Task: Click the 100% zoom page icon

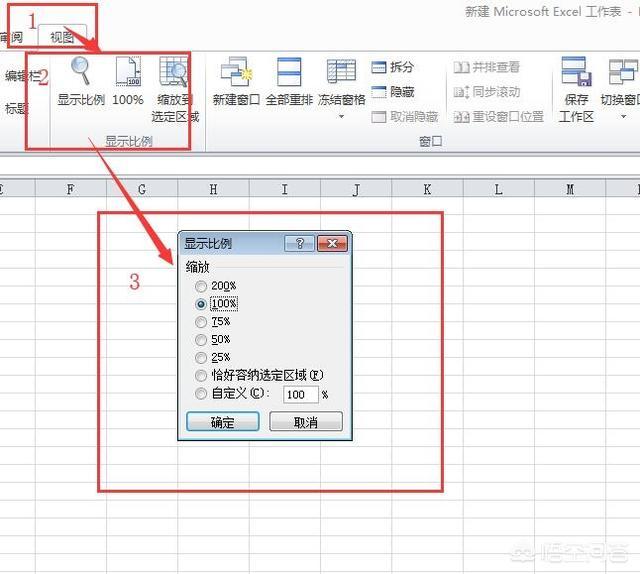Action: click(x=127, y=73)
